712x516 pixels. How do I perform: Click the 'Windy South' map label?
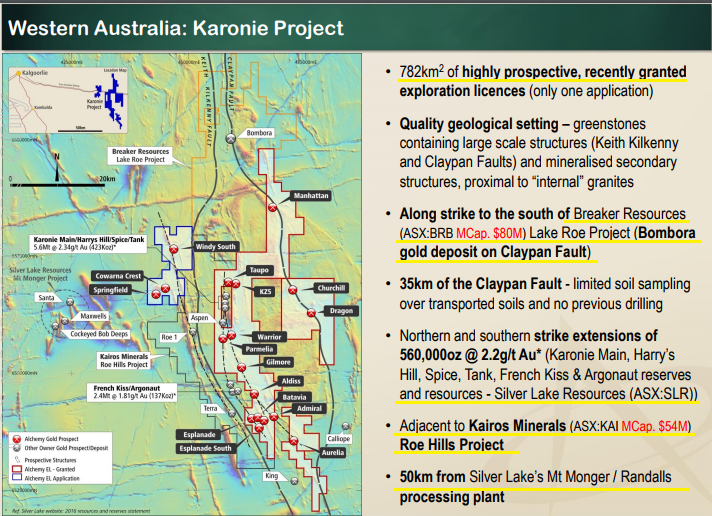pyautogui.click(x=215, y=247)
